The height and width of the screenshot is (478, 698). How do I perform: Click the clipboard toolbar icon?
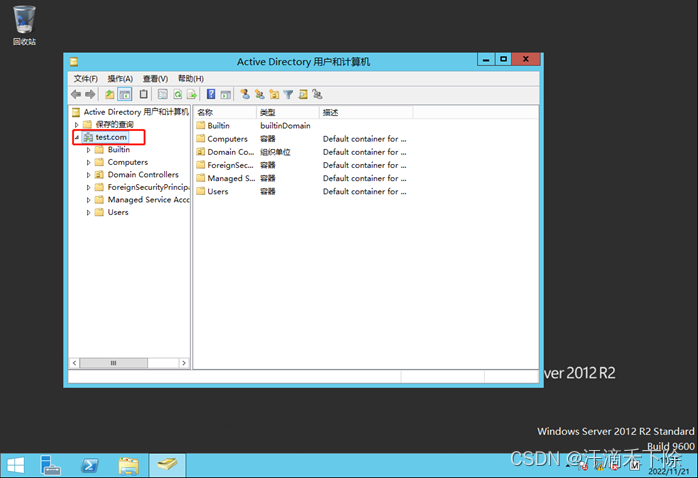coord(143,94)
